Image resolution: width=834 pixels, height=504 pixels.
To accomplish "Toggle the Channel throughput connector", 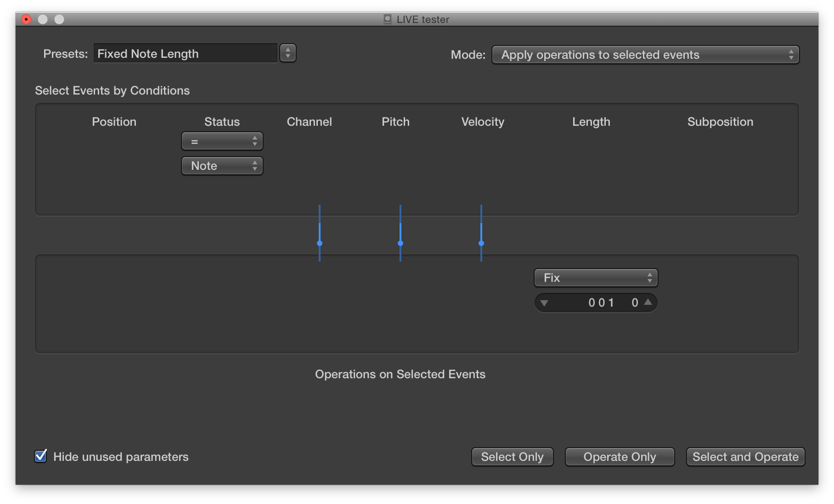I will click(320, 244).
